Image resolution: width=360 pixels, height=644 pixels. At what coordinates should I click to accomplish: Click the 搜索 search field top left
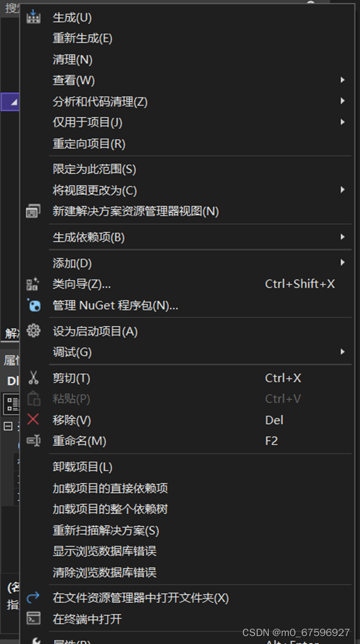pyautogui.click(x=11, y=7)
